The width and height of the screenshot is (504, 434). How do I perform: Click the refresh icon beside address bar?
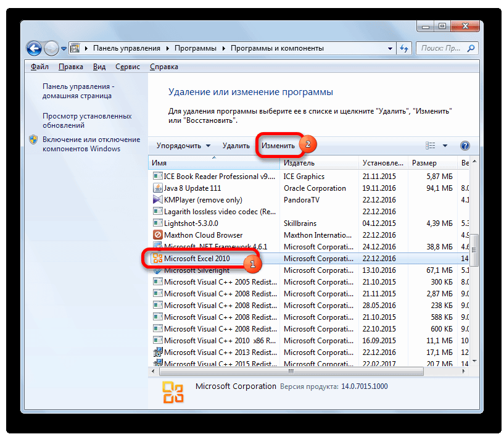[x=404, y=48]
